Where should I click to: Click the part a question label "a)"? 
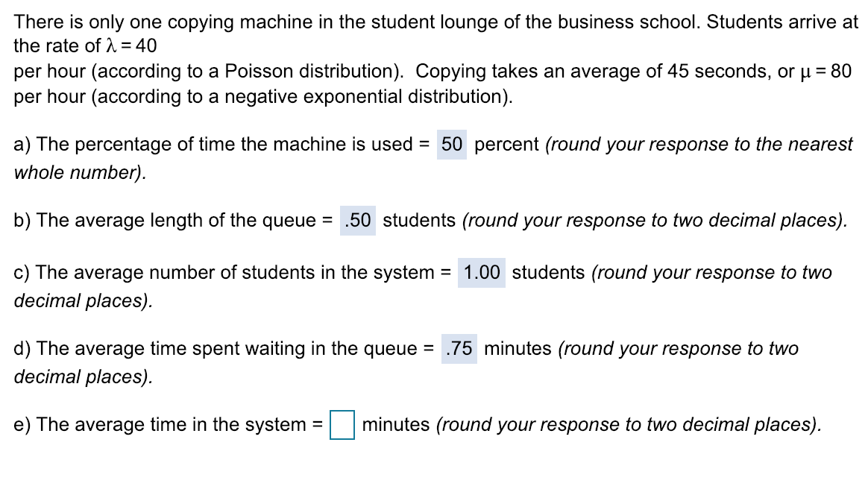(20, 144)
